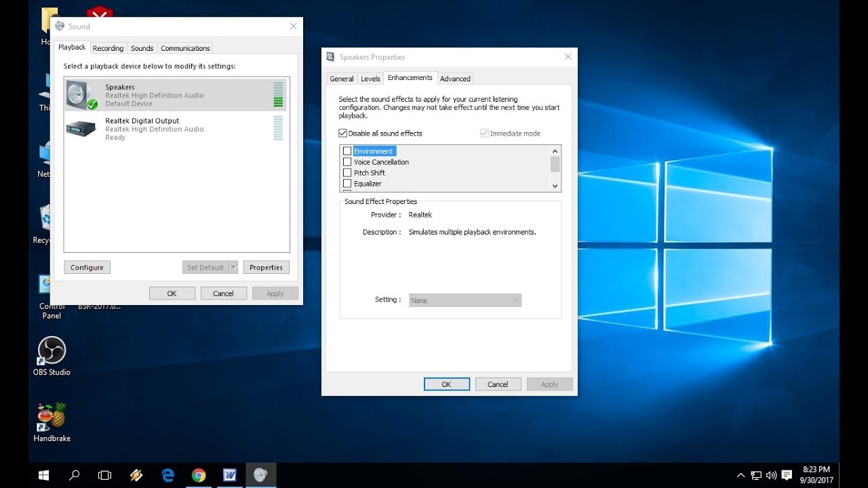Click the Sound speaker taskbar item

(x=260, y=475)
